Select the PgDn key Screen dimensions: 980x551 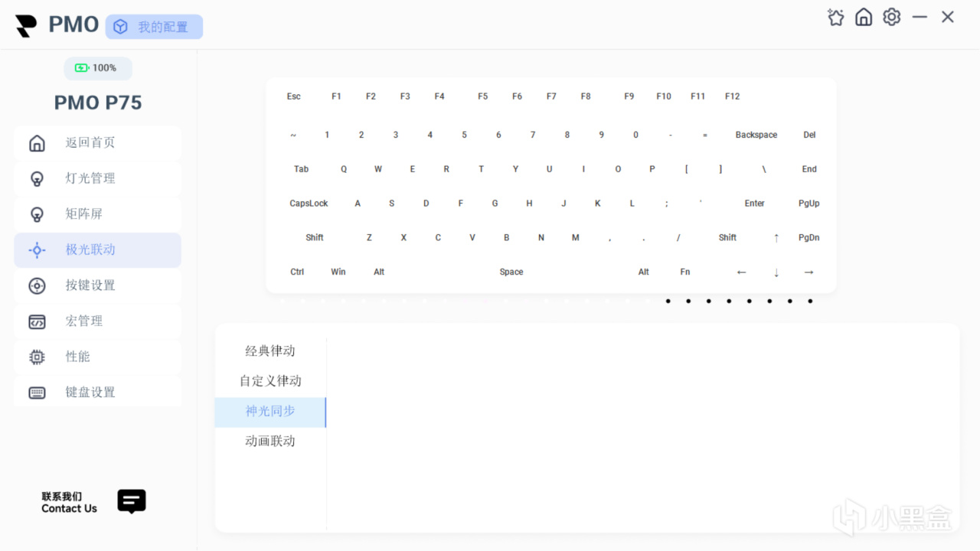click(809, 238)
